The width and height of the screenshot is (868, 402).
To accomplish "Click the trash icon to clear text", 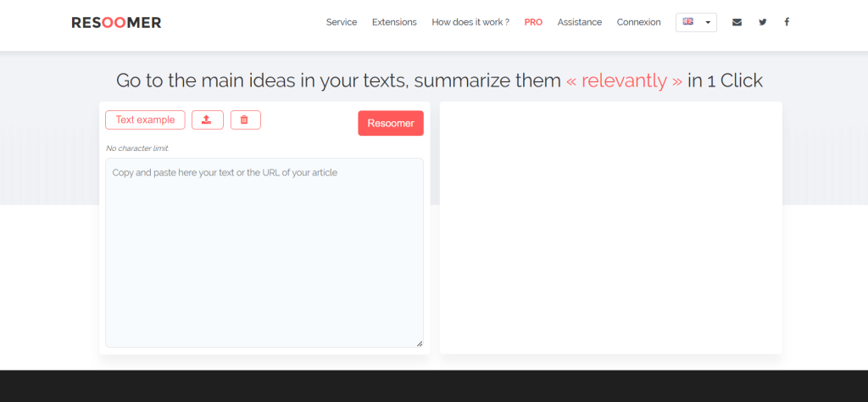I will pyautogui.click(x=245, y=120).
